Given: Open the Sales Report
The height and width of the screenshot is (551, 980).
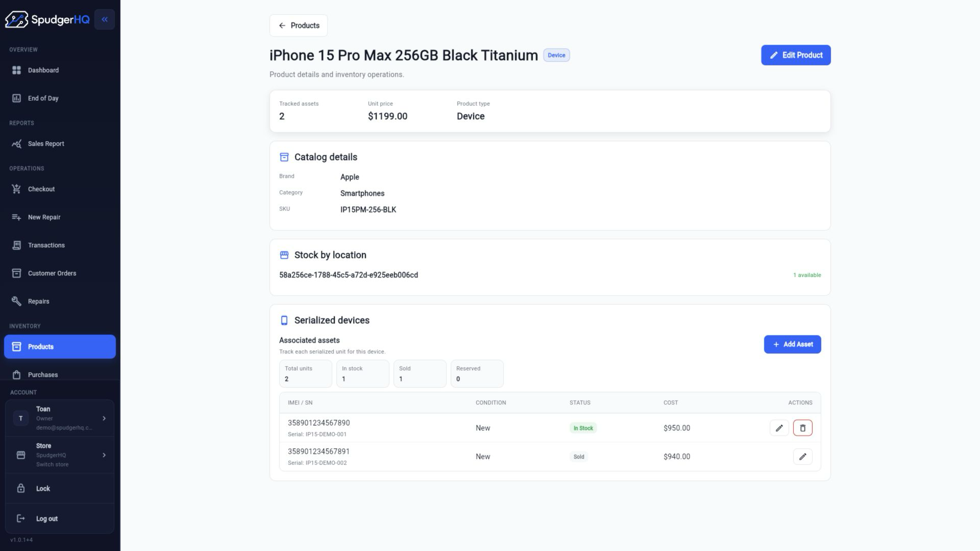Looking at the screenshot, I should pyautogui.click(x=60, y=143).
